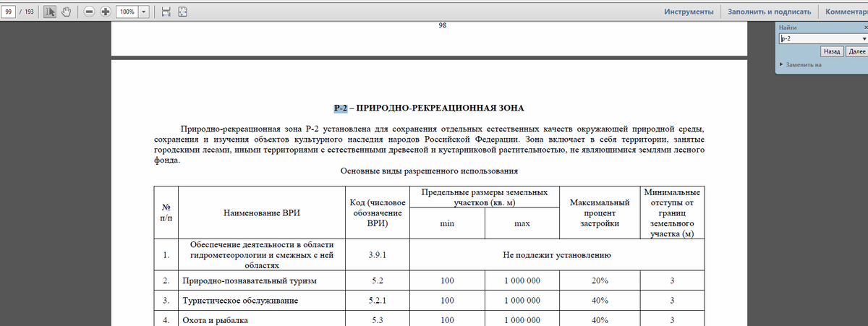Click max value 1 000 000 for code 5.2

pos(522,280)
